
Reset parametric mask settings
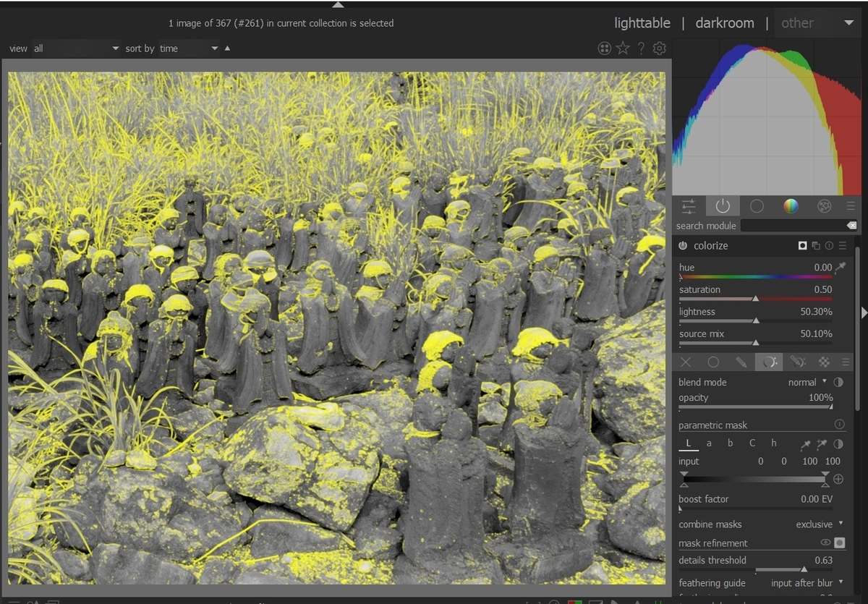coord(839,425)
